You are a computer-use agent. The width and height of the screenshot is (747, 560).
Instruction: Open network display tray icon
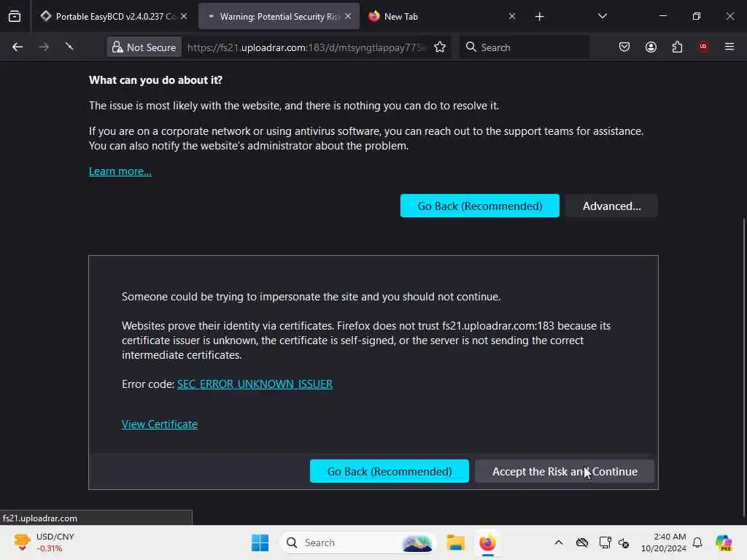(605, 542)
